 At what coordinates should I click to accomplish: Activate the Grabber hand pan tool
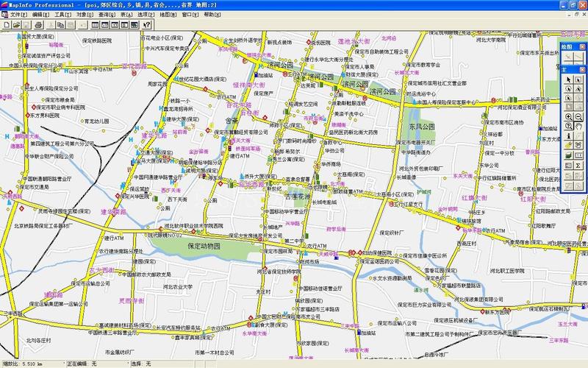(578, 126)
